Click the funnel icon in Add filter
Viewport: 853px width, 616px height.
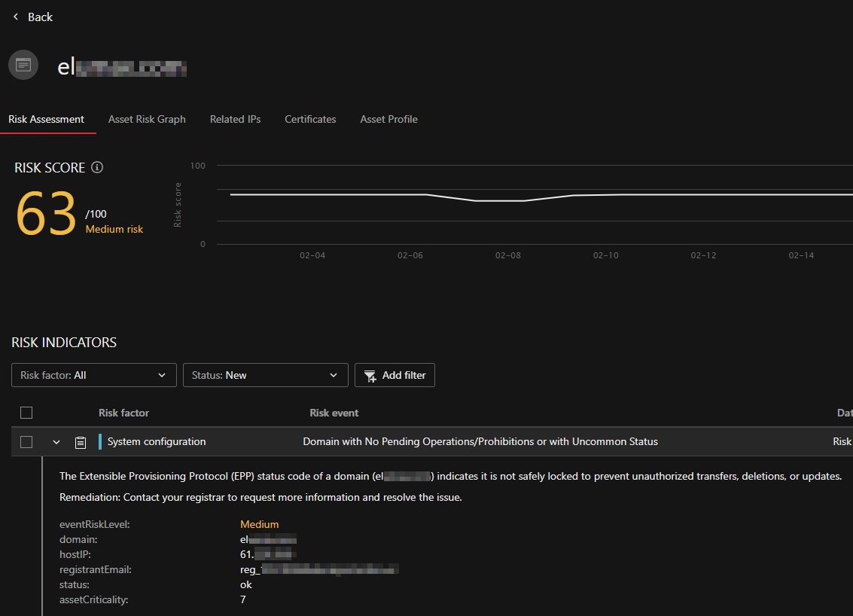(x=370, y=375)
